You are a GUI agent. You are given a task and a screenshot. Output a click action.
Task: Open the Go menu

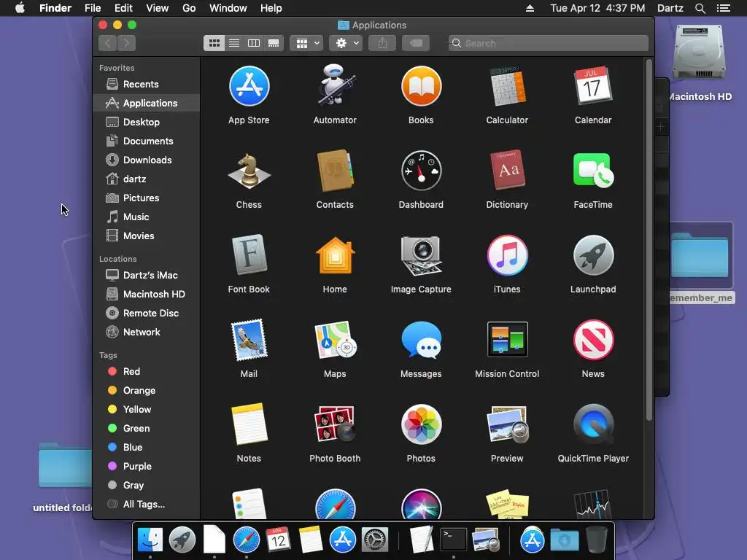189,8
